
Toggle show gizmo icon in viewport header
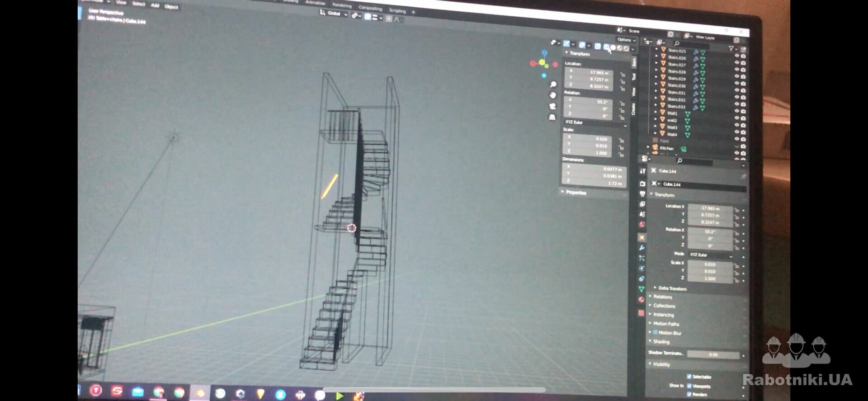tap(566, 43)
